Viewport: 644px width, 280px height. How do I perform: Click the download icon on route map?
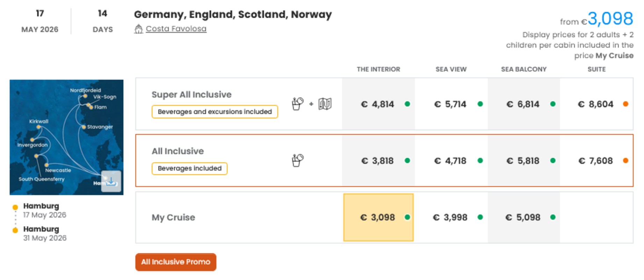111,181
